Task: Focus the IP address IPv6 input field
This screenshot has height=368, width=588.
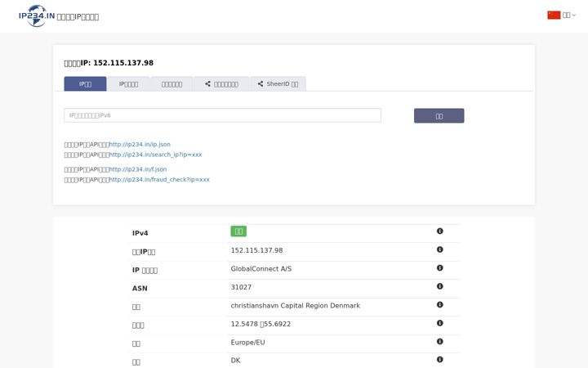Action: (x=222, y=115)
